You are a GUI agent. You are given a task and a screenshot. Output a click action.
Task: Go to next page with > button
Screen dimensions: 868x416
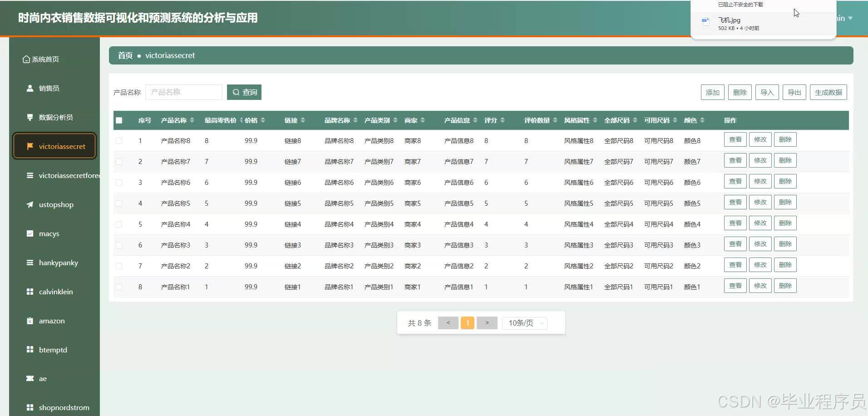coord(487,323)
